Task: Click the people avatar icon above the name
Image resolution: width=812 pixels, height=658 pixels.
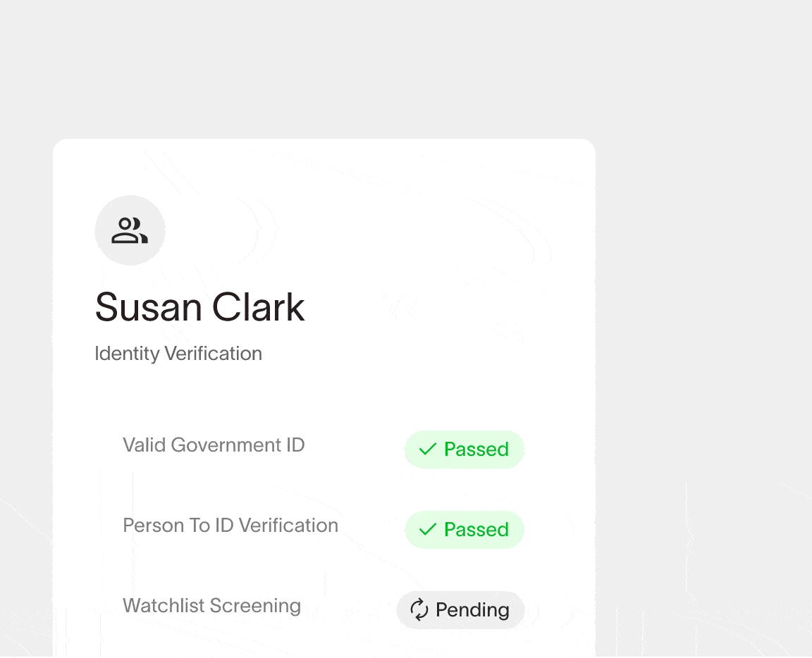Action: click(130, 230)
